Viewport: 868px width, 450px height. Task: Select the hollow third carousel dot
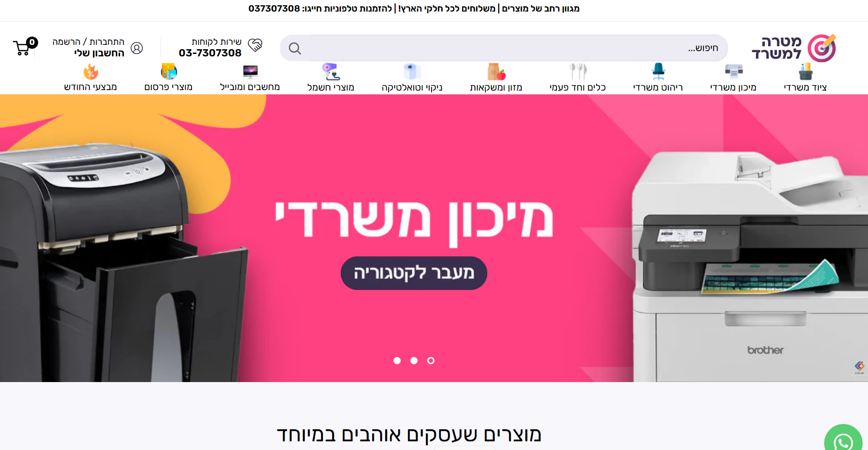[431, 360]
